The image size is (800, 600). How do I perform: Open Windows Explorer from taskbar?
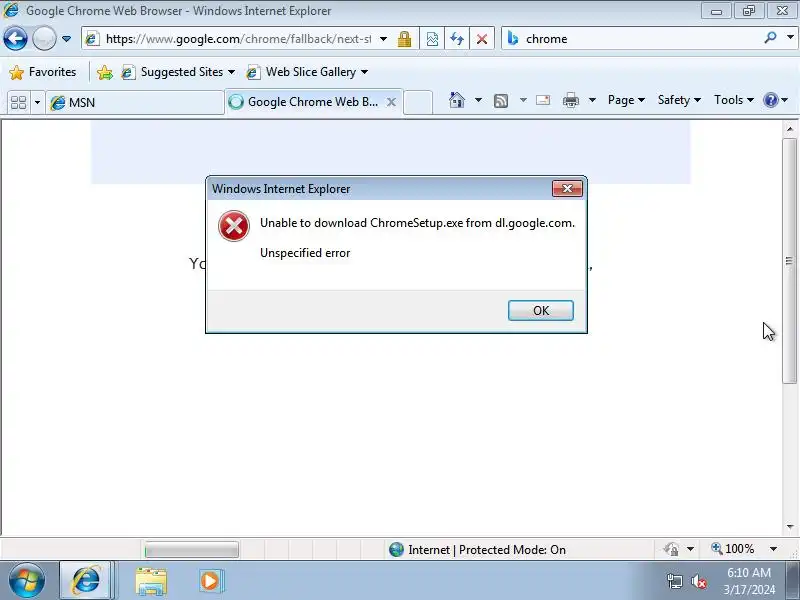click(151, 581)
